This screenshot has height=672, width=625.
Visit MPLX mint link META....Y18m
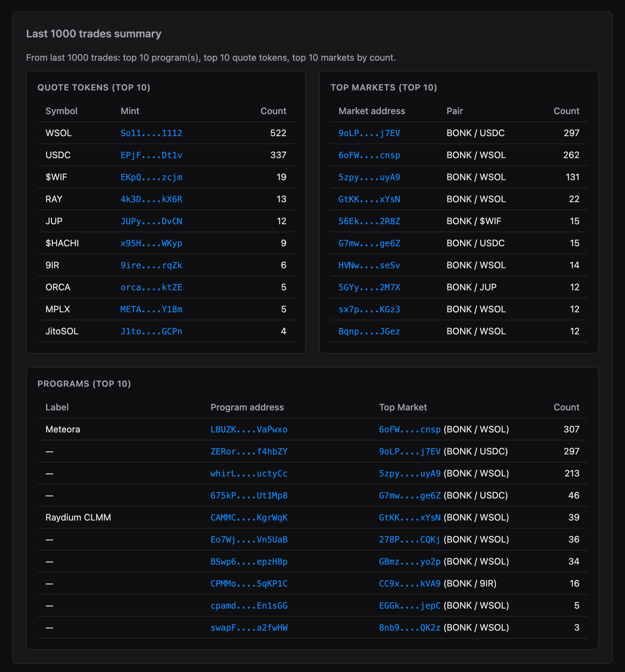(151, 309)
